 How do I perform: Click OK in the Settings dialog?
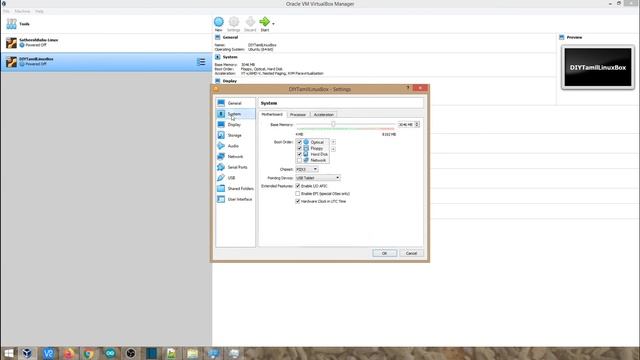[x=384, y=253]
